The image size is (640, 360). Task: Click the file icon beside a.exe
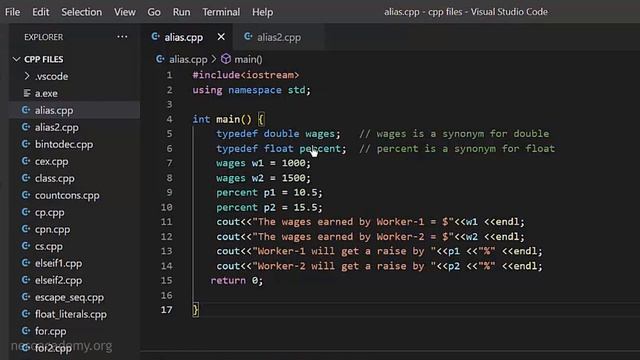(27, 93)
